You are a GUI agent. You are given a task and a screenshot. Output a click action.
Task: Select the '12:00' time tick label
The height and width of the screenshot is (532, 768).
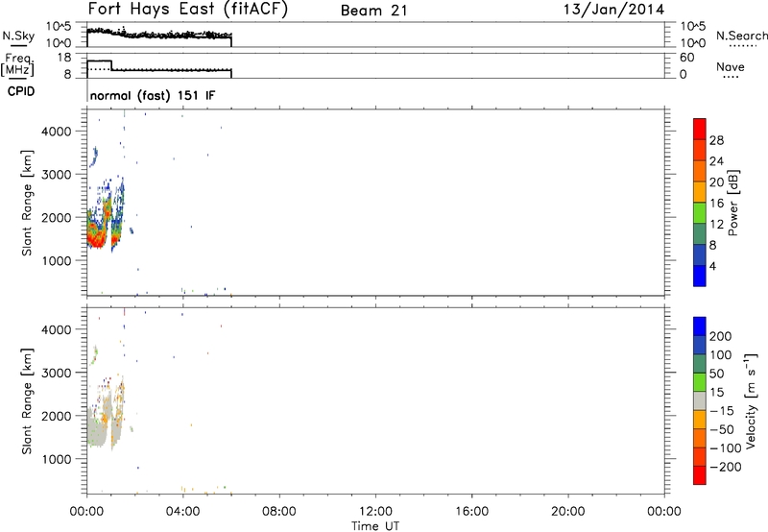click(375, 512)
